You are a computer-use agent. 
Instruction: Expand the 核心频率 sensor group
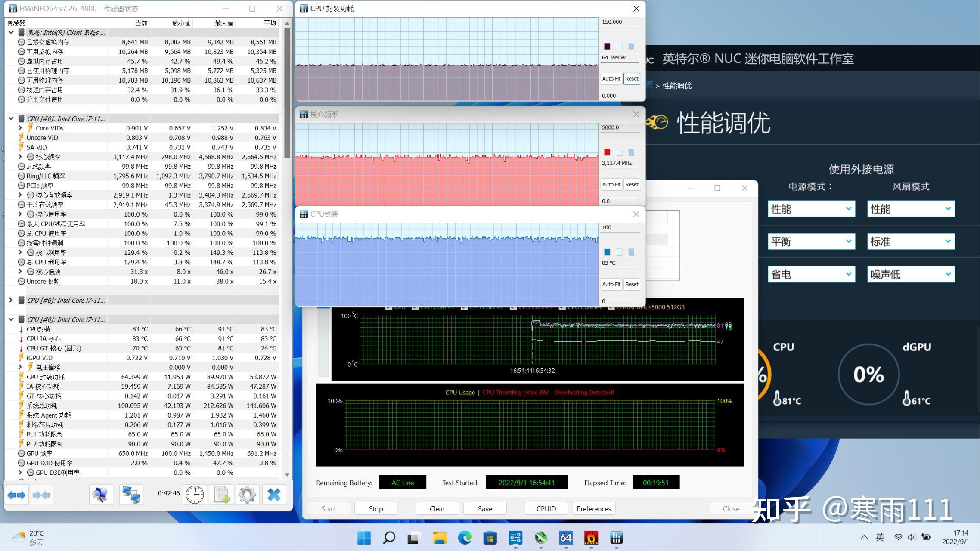coord(20,156)
